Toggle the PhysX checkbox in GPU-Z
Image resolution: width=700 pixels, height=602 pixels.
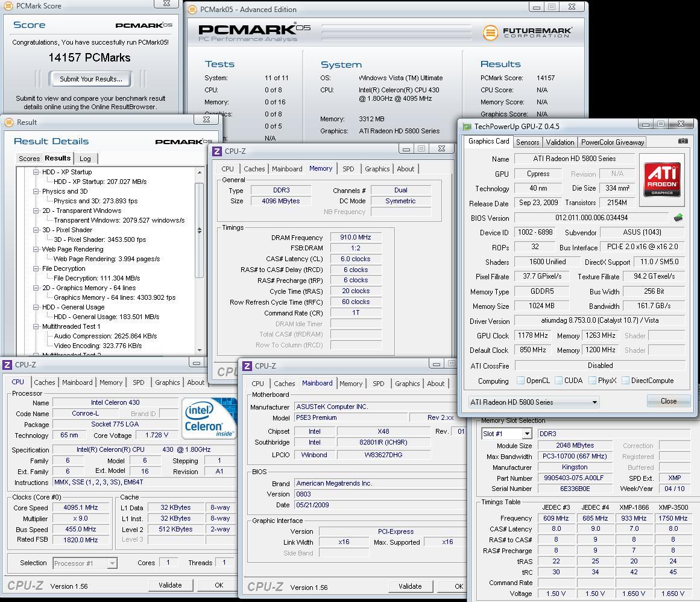pos(593,381)
